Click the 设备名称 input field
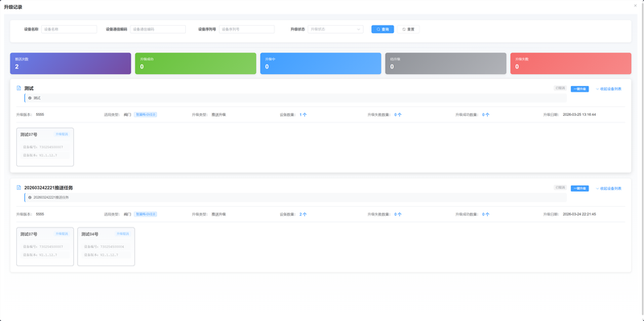Viewport: 644px width, 321px height. pos(69,29)
